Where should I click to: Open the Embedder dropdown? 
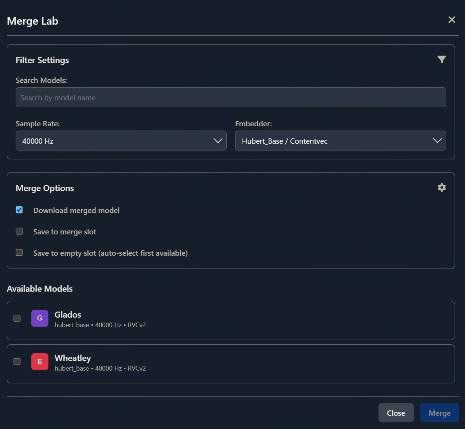pyautogui.click(x=340, y=141)
